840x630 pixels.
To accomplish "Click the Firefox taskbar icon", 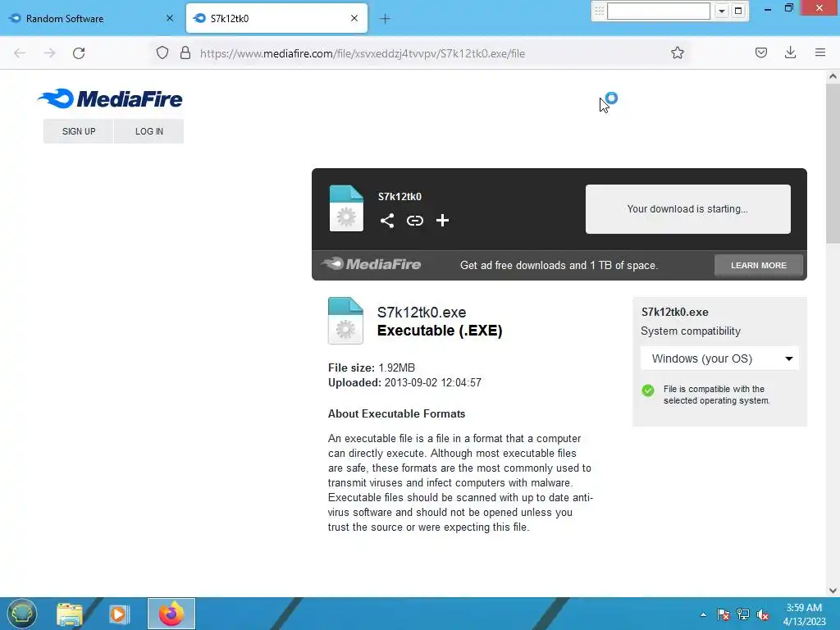I will 171,614.
